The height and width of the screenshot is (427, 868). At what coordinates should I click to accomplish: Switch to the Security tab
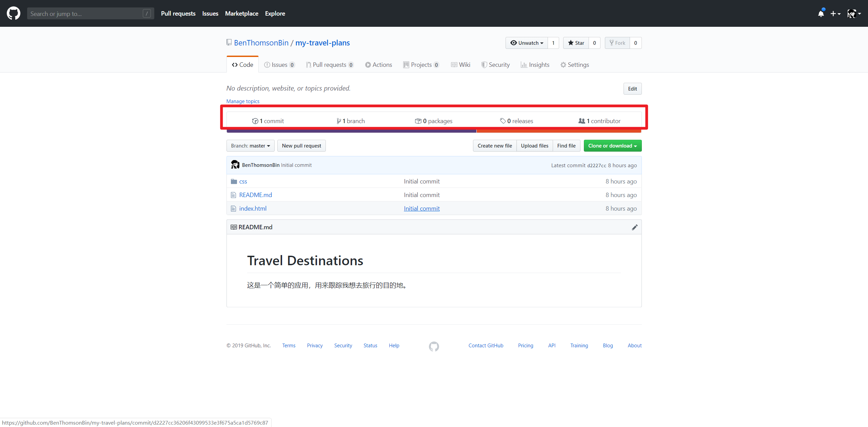(x=495, y=64)
